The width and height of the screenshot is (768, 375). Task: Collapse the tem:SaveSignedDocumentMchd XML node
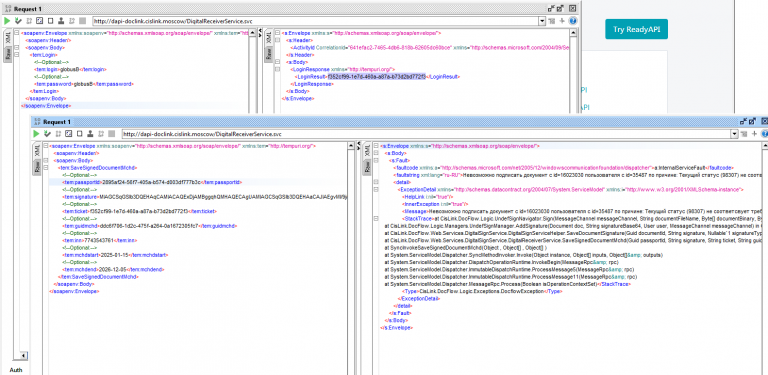coord(46,167)
